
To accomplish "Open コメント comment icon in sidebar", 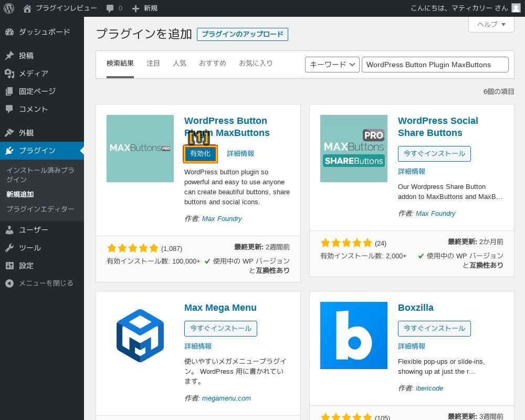I will [9, 109].
